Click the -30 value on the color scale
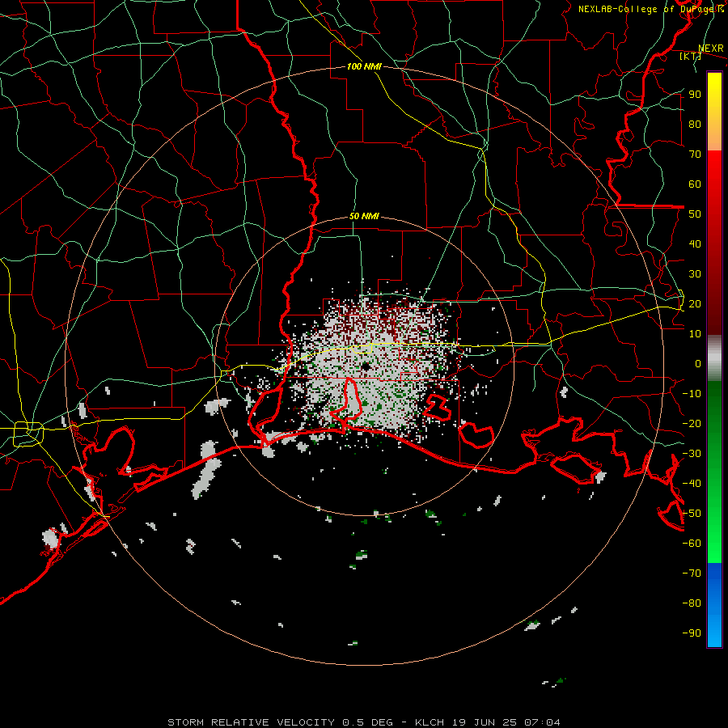 tap(692, 454)
